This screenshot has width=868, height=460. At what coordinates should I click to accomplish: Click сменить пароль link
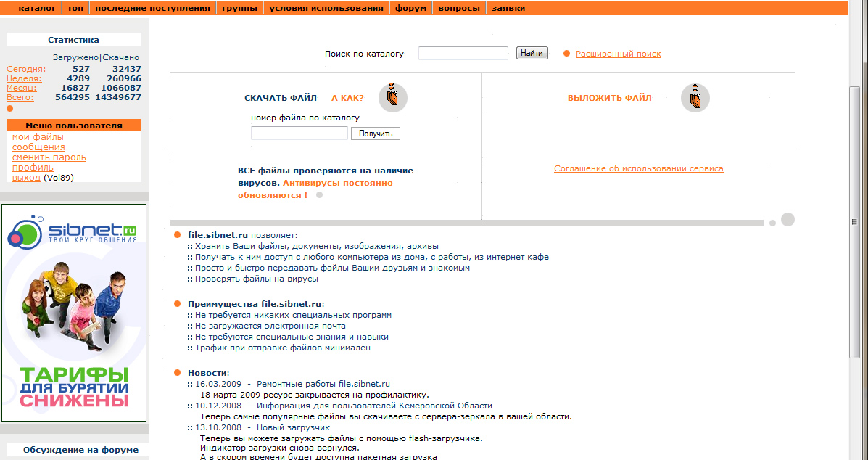tap(49, 157)
